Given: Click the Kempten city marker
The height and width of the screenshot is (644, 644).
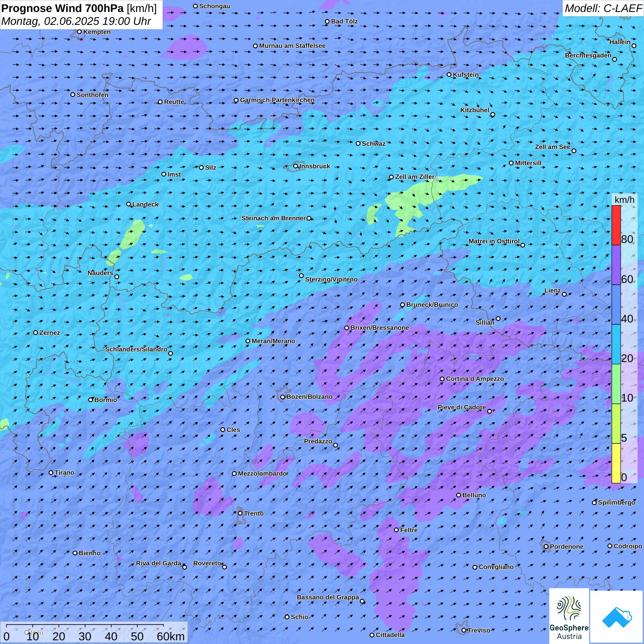Looking at the screenshot, I should click(x=79, y=32).
